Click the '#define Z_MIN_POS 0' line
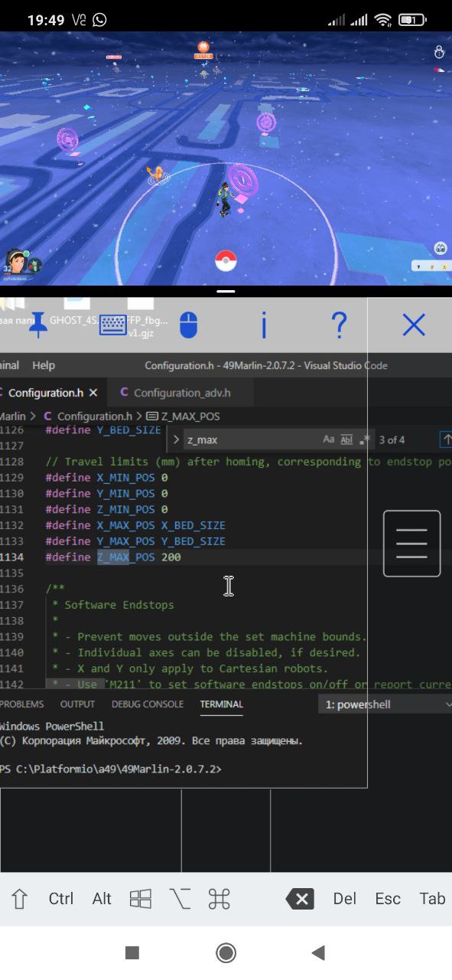The width and height of the screenshot is (452, 980). 106,509
